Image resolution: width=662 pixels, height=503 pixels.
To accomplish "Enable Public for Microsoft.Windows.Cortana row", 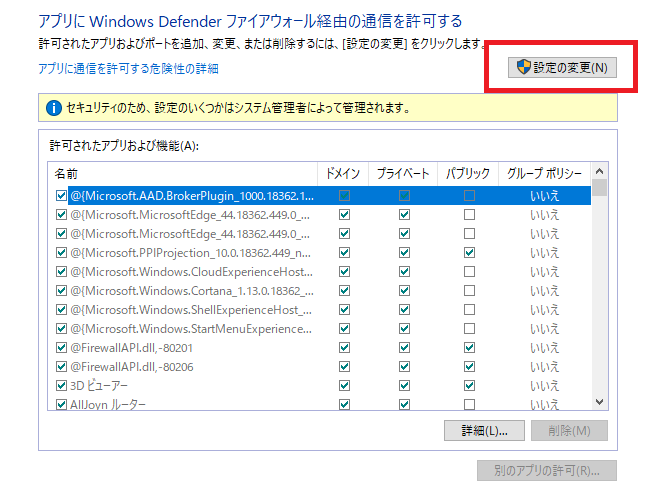I will (469, 291).
